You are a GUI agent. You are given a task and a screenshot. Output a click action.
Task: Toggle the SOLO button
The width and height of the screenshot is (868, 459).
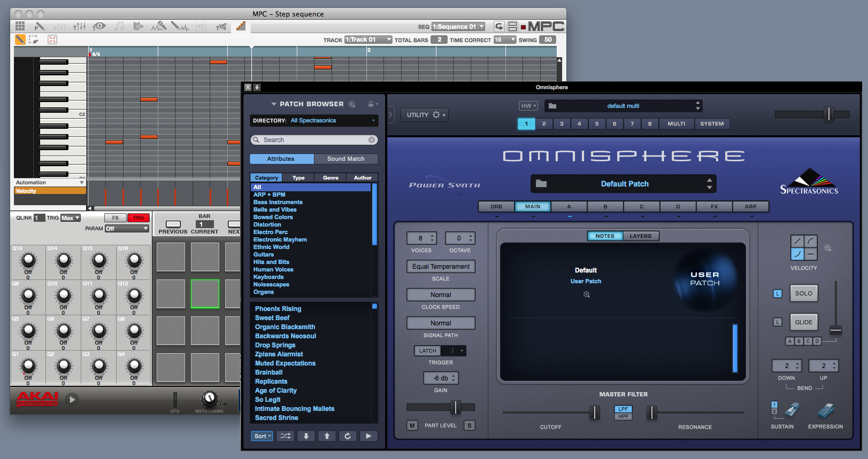click(x=804, y=293)
